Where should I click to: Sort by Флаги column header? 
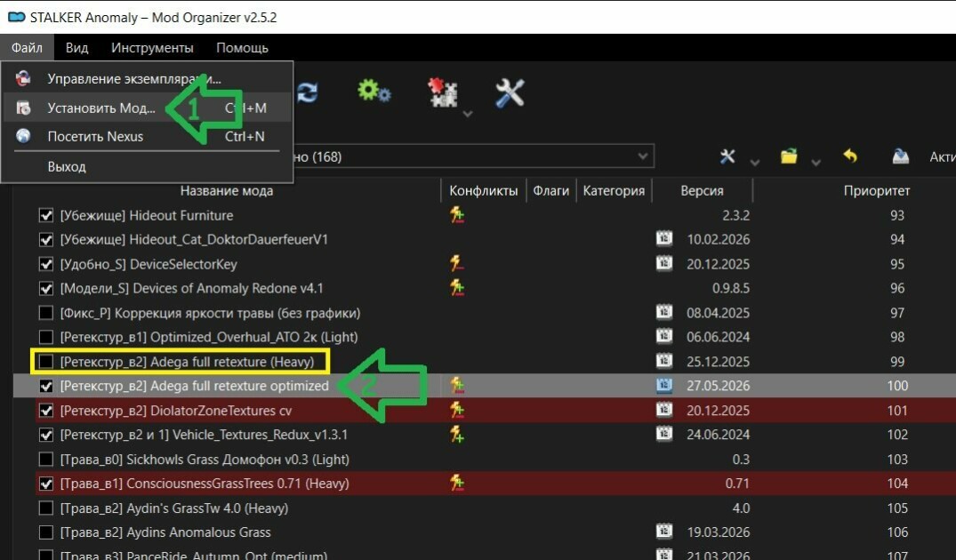[x=551, y=191]
